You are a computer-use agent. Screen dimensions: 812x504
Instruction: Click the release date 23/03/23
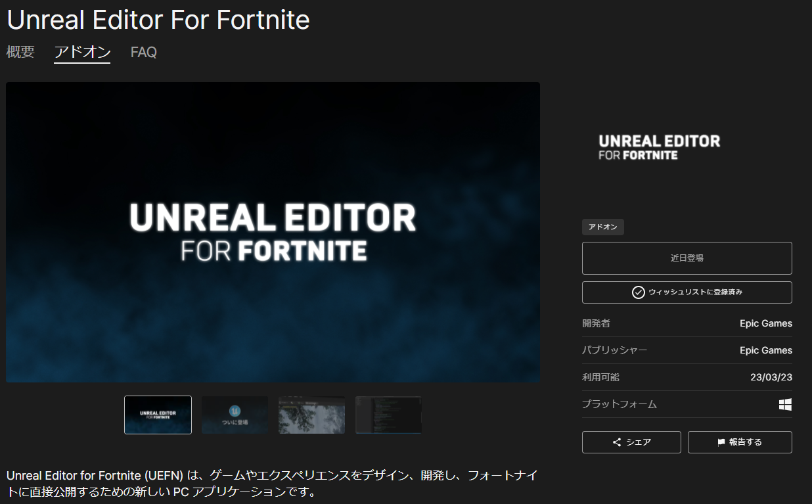coord(771,377)
